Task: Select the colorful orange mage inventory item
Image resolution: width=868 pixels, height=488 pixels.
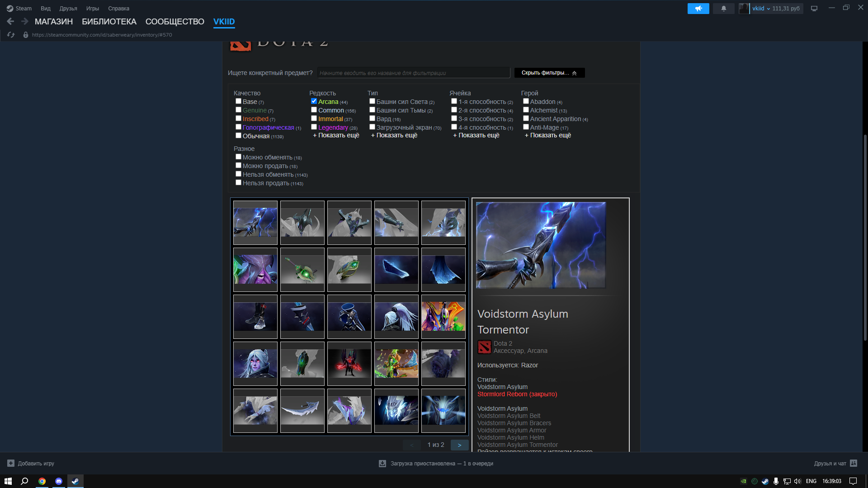Action: [x=443, y=317]
